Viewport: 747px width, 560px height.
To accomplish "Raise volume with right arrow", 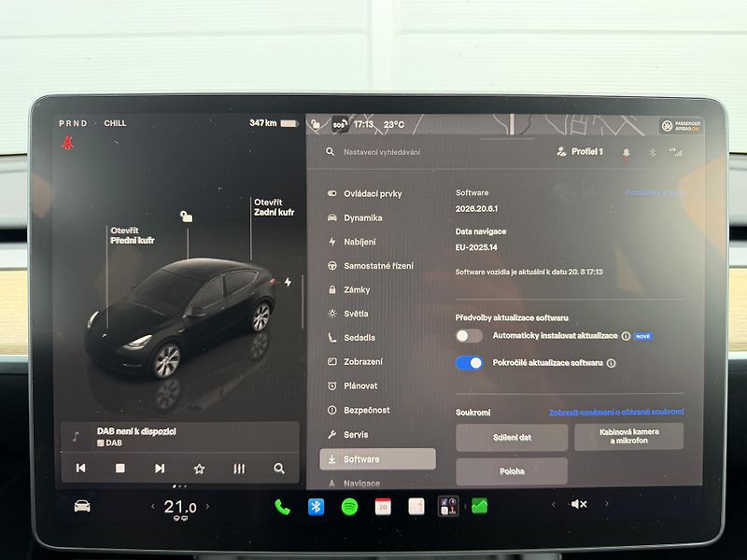I will tap(606, 503).
